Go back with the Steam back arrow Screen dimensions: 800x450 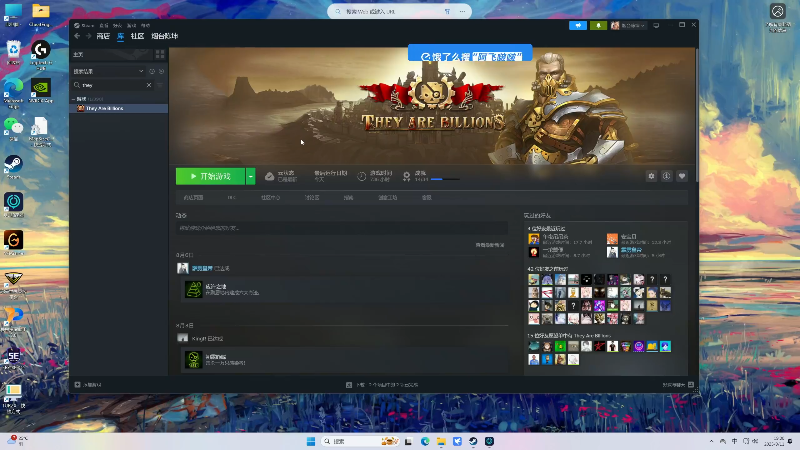(77, 36)
